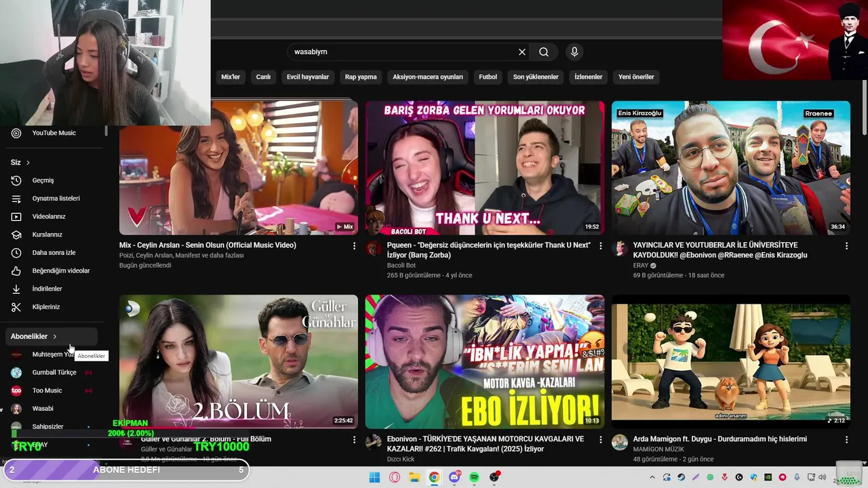Open Wasabi subscription channel
The image size is (868, 488).
[x=52, y=409]
